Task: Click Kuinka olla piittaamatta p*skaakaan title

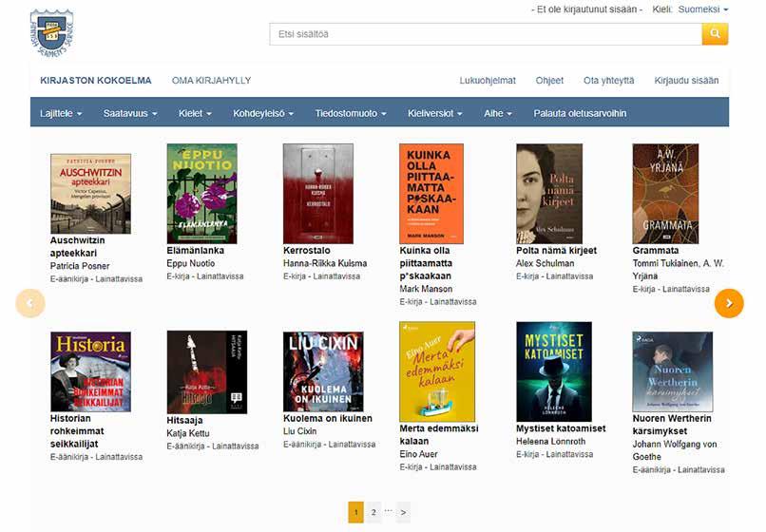Action: point(426,263)
